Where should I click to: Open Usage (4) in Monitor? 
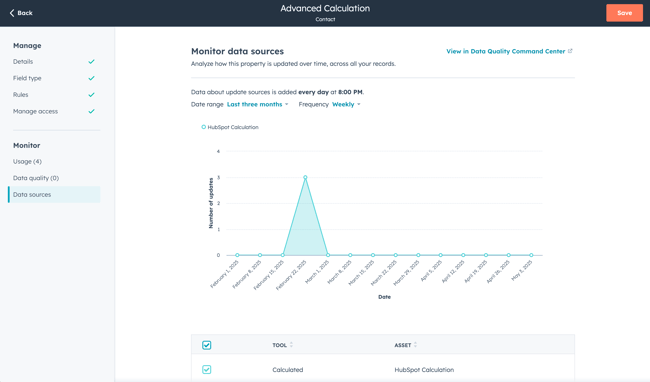tap(27, 162)
